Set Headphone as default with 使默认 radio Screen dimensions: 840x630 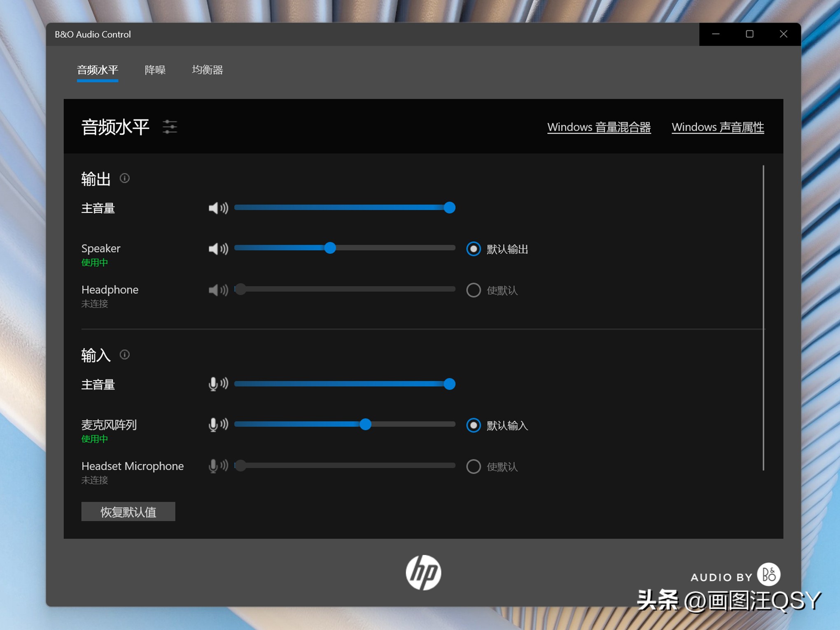pyautogui.click(x=473, y=290)
